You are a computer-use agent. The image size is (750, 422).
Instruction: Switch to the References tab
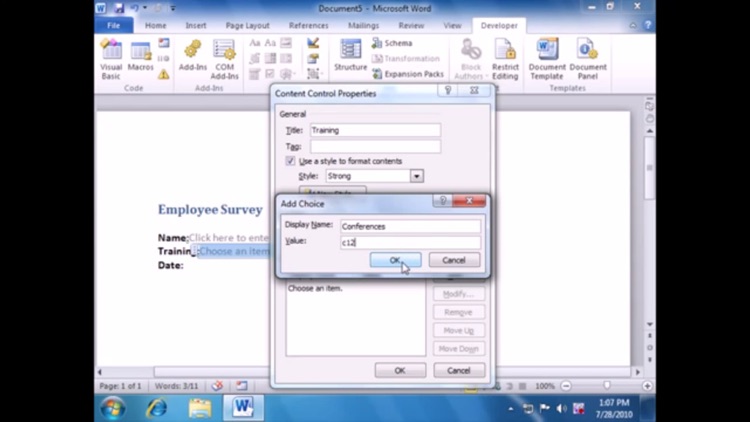(x=309, y=25)
